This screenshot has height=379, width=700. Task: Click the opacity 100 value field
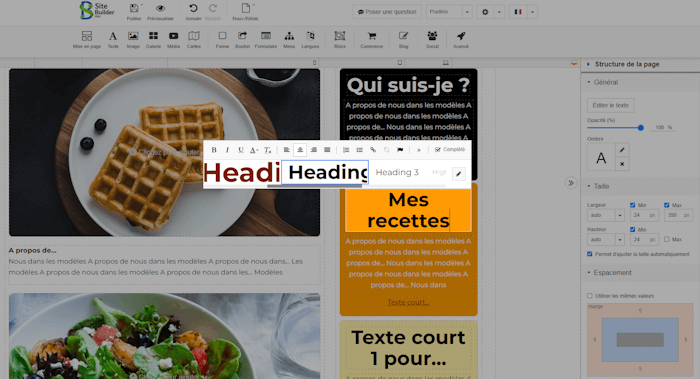point(663,128)
